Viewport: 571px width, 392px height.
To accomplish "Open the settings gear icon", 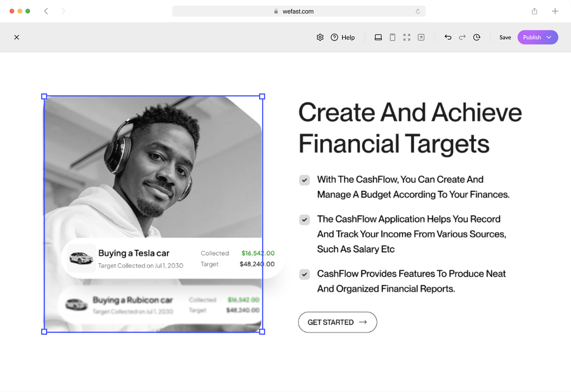I will click(x=320, y=37).
